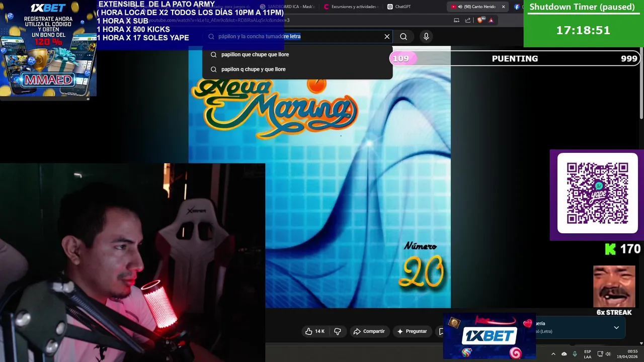Click the microphone tray icon
Screen dimensions: 644x362
[x=575, y=354]
